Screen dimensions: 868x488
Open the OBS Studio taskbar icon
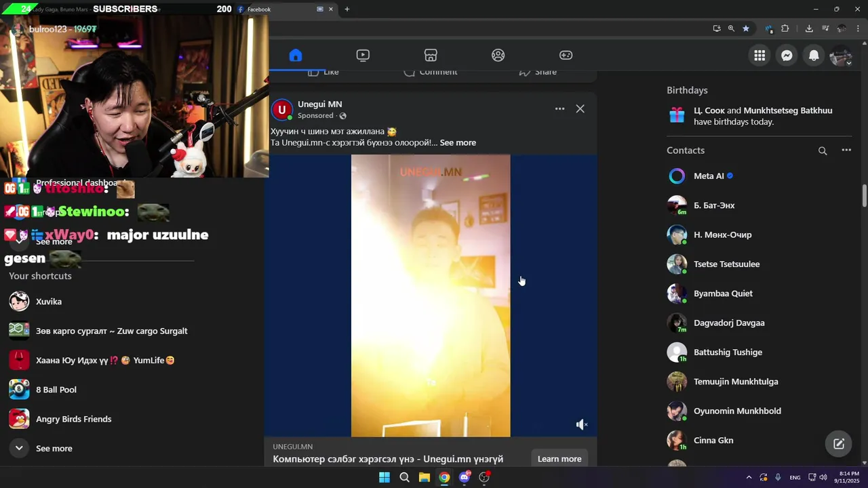(484, 477)
